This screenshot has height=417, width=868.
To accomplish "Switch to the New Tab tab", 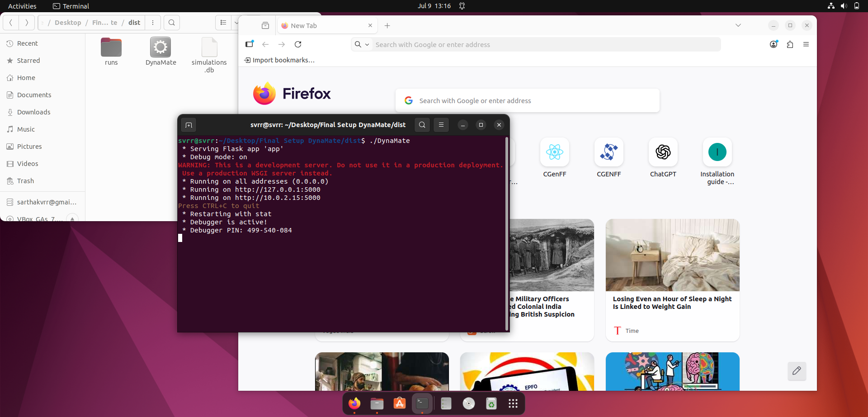I will pos(326,26).
